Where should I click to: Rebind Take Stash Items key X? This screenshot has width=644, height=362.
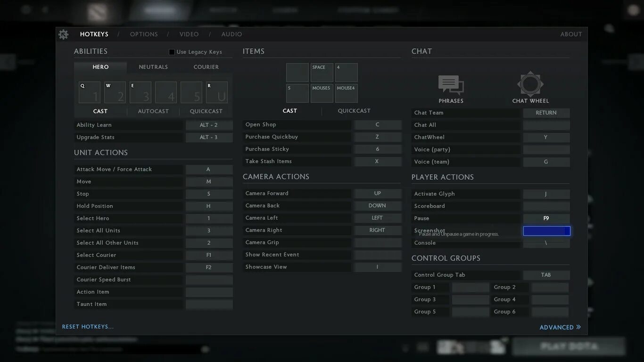[378, 161]
